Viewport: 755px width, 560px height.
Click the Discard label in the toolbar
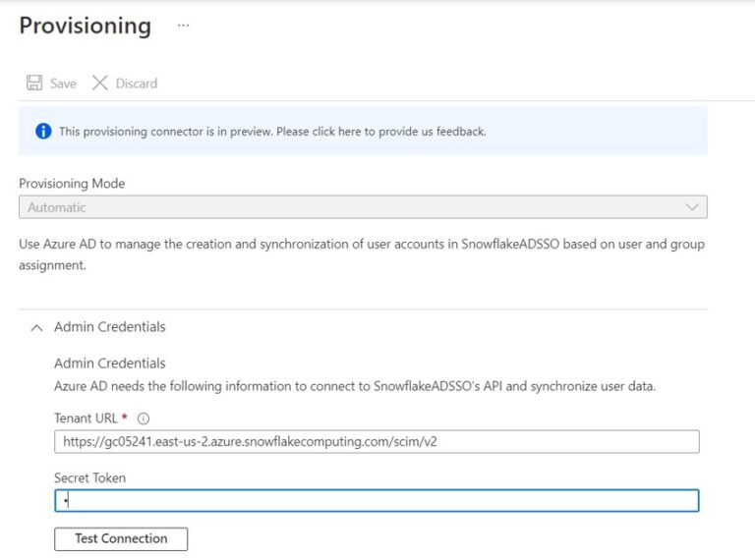[137, 84]
